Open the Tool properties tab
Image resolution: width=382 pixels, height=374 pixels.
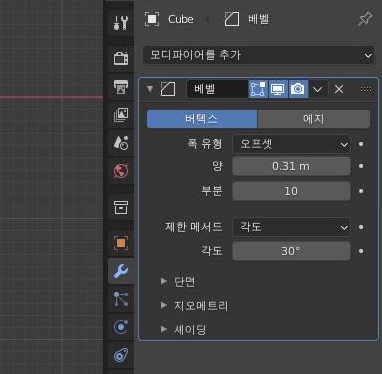[121, 23]
